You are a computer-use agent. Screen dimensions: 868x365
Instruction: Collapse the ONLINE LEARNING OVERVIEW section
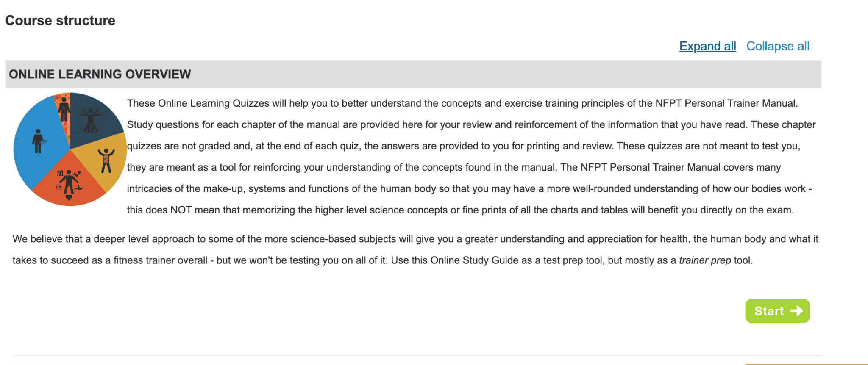[100, 74]
